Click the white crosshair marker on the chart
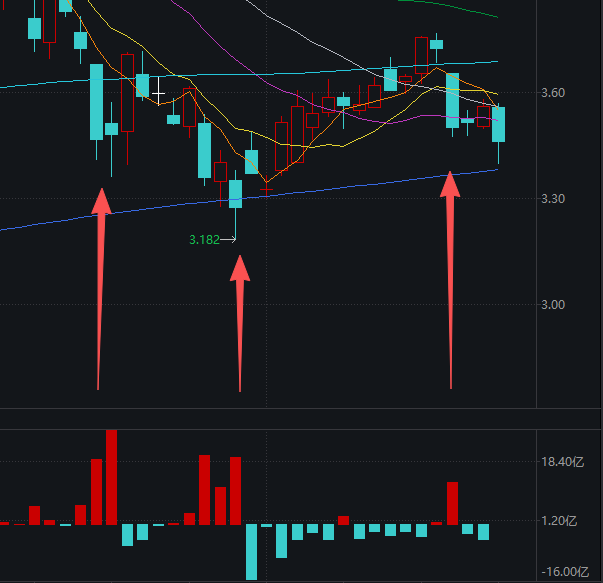 click(x=158, y=93)
